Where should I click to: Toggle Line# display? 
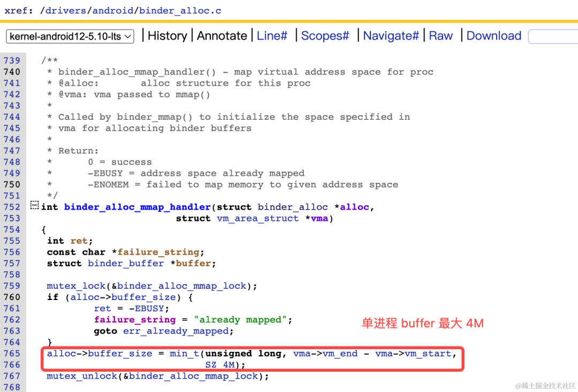272,36
